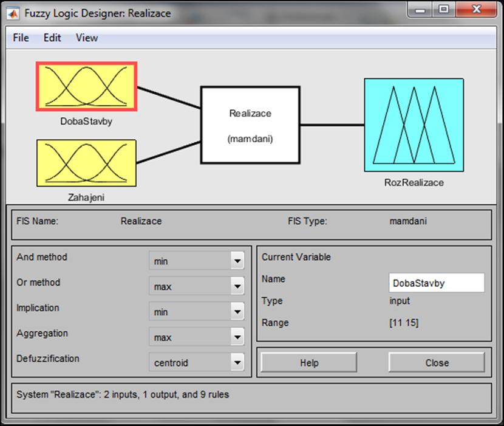Select the DobaStavby input variable block
Screen dimensions: 504x426
click(86, 86)
